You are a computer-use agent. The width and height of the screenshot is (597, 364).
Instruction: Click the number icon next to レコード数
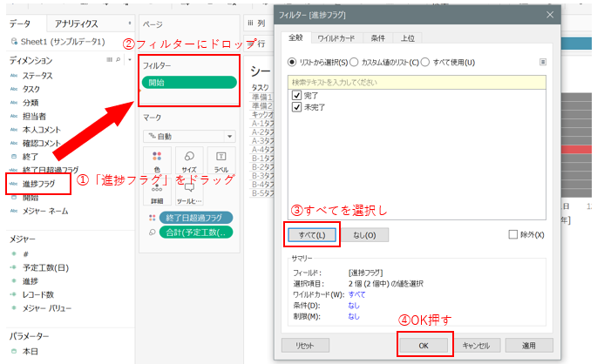pyautogui.click(x=14, y=294)
